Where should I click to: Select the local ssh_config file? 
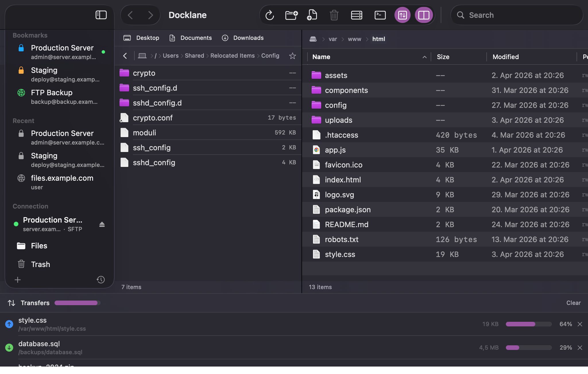pos(208,147)
